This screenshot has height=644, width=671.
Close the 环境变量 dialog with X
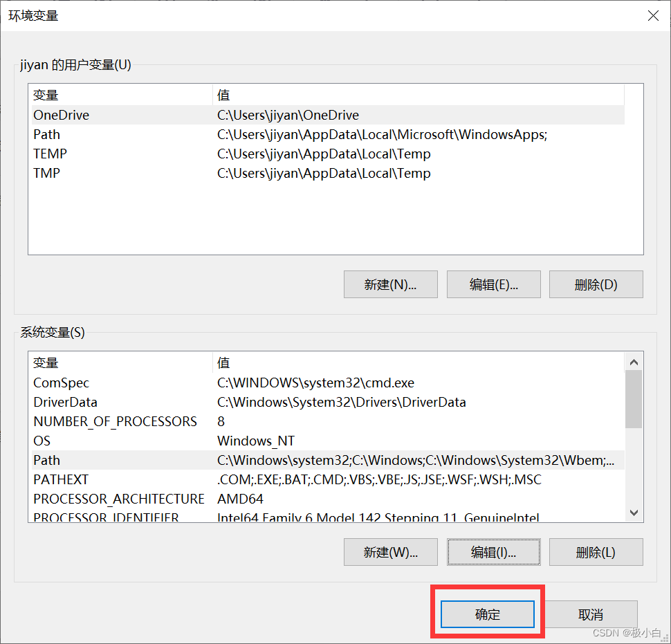point(653,16)
